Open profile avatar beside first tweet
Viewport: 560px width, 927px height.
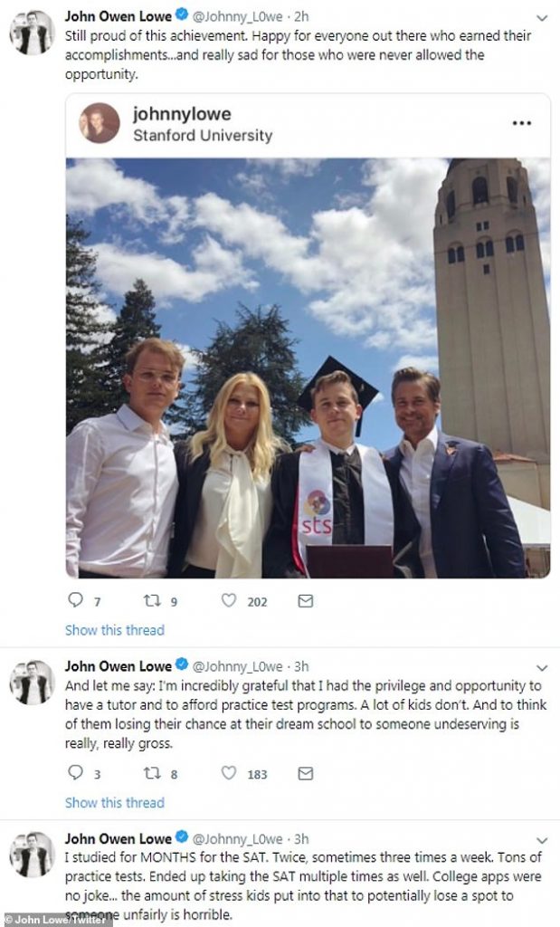(32, 33)
